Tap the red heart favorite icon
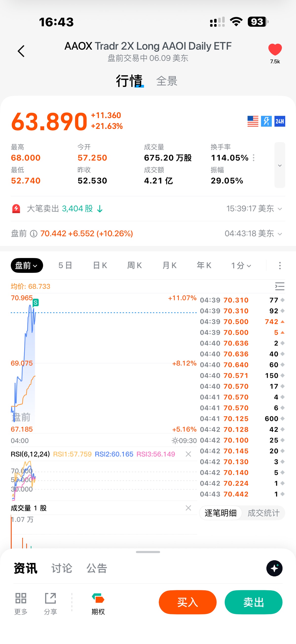The width and height of the screenshot is (296, 644). pos(275,49)
